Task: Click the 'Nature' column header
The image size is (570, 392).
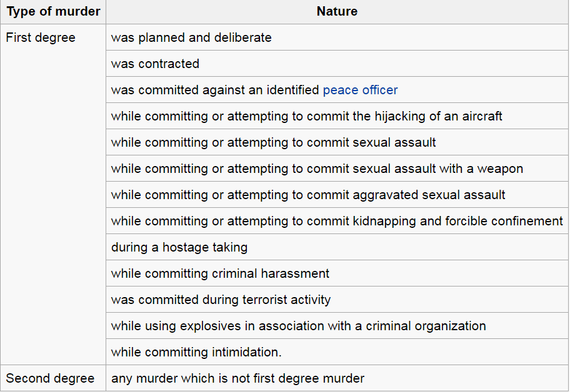Action: coord(337,12)
